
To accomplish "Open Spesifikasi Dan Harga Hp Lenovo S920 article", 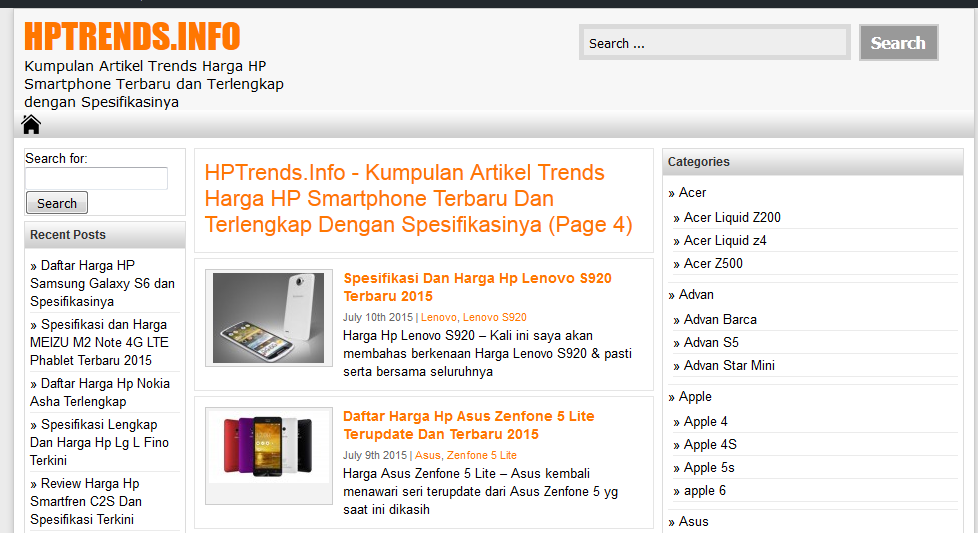I will (477, 287).
